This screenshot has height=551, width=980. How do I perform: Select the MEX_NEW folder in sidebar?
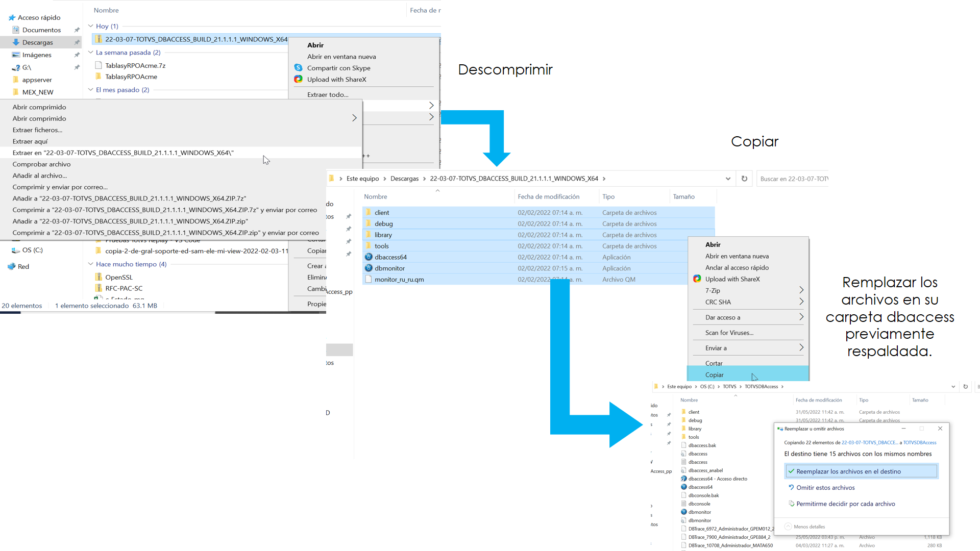coord(38,92)
